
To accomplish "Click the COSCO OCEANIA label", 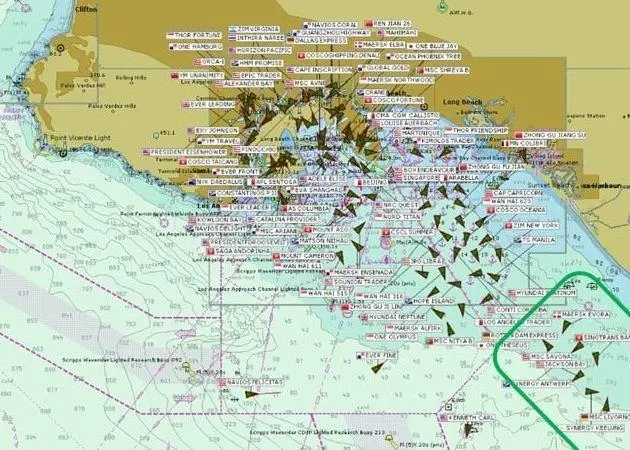I will (516, 210).
